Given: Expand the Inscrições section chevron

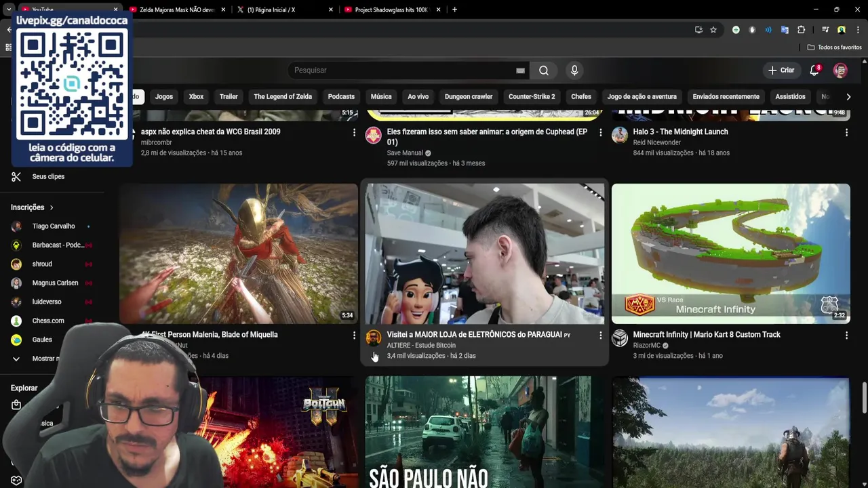Looking at the screenshot, I should 51,207.
